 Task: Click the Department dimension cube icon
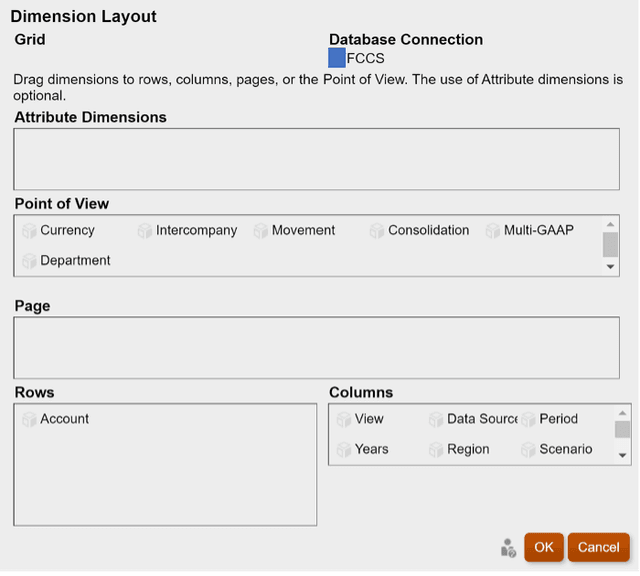pyautogui.click(x=29, y=261)
